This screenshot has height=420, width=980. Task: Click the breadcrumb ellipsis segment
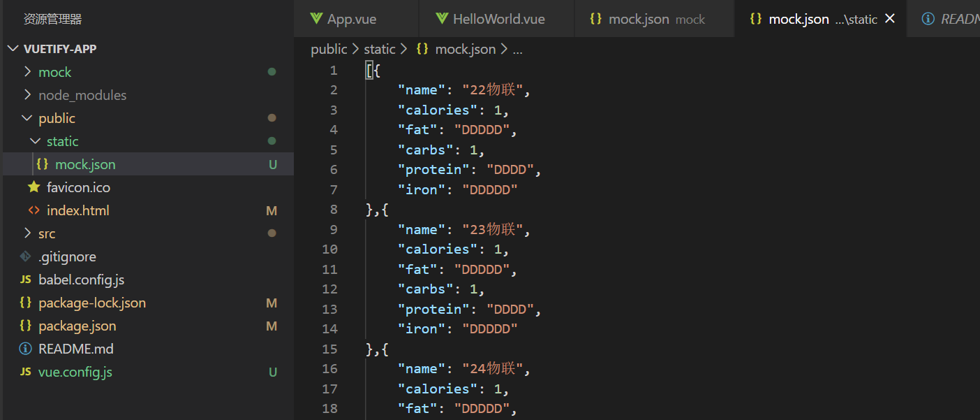[518, 50]
